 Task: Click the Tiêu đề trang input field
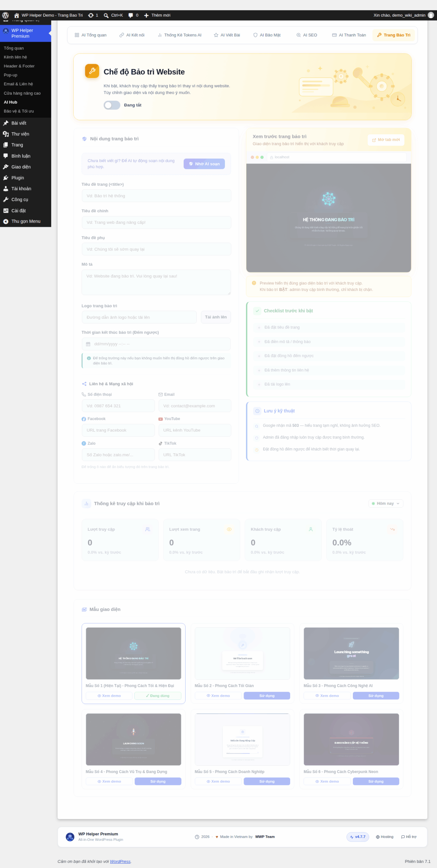coord(156,196)
